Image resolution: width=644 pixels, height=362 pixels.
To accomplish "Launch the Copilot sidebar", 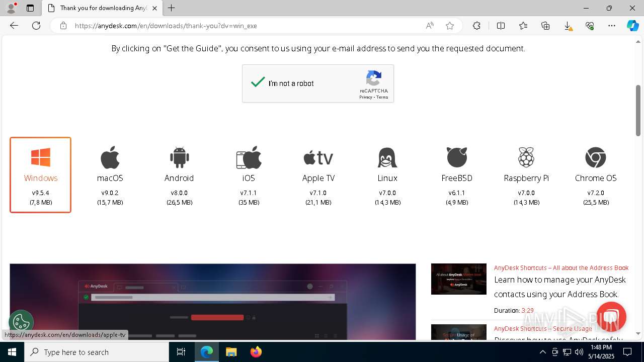I will point(632,26).
